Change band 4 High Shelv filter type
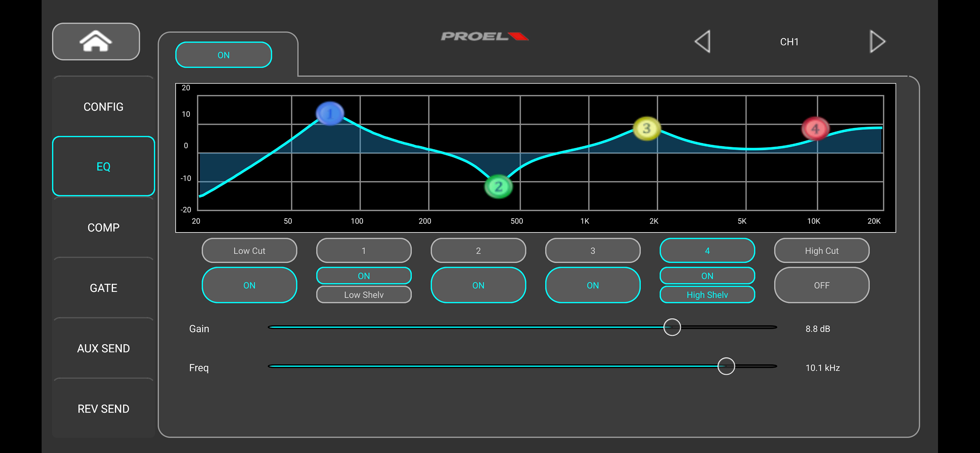The image size is (980, 453). tap(707, 295)
